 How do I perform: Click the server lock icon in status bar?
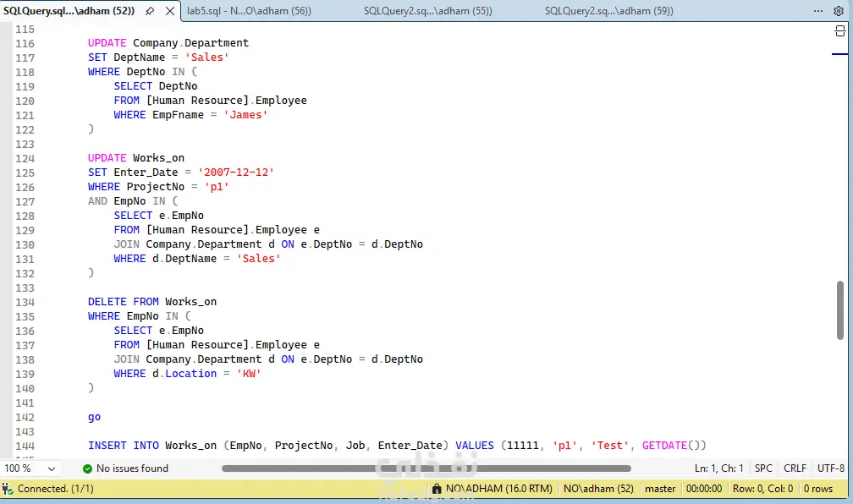437,489
